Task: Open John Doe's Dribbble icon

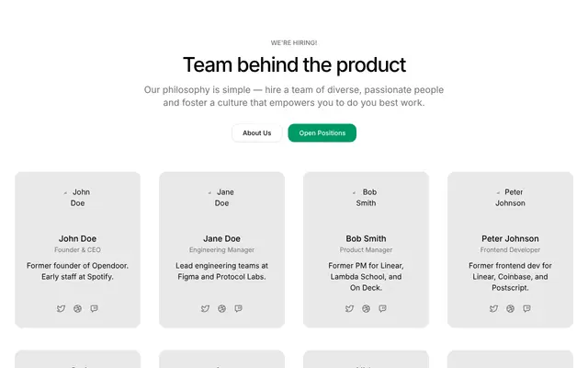Action: point(77,309)
